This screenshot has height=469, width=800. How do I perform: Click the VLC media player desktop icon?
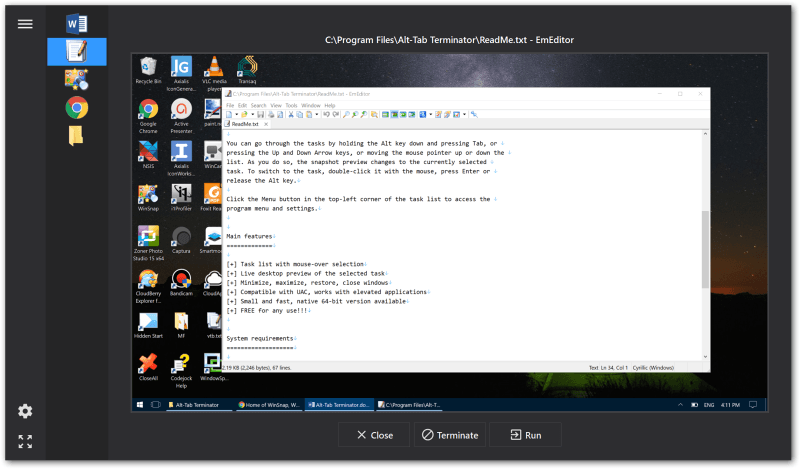tap(214, 73)
